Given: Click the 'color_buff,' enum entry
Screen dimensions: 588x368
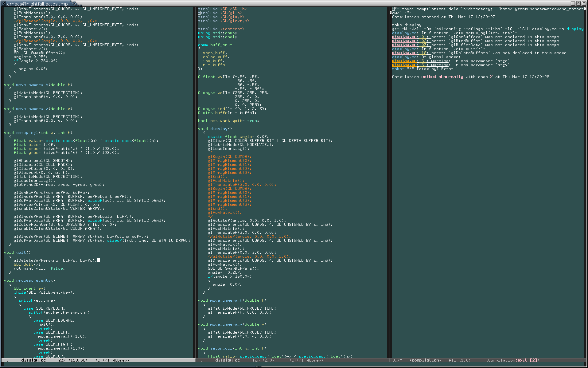Looking at the screenshot, I should (216, 57).
